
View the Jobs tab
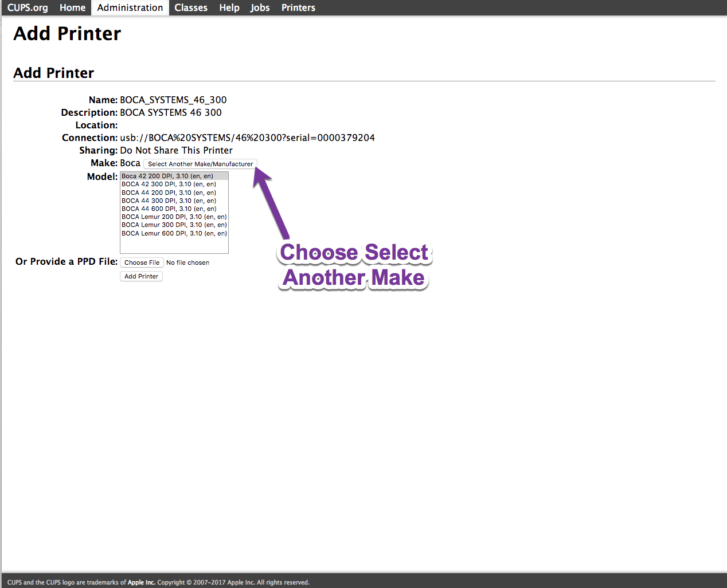pyautogui.click(x=260, y=7)
